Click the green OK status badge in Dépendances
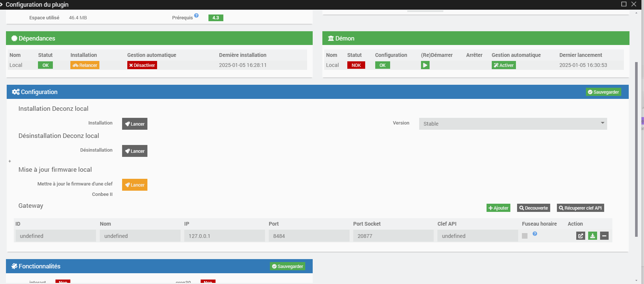Screen dimensions: 644x284 click(x=45, y=65)
